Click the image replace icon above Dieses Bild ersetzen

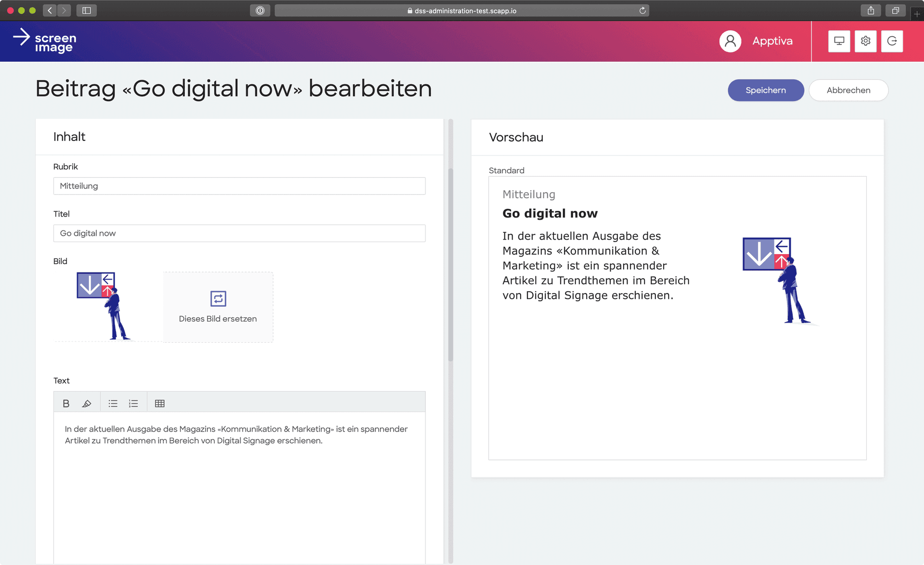click(218, 298)
